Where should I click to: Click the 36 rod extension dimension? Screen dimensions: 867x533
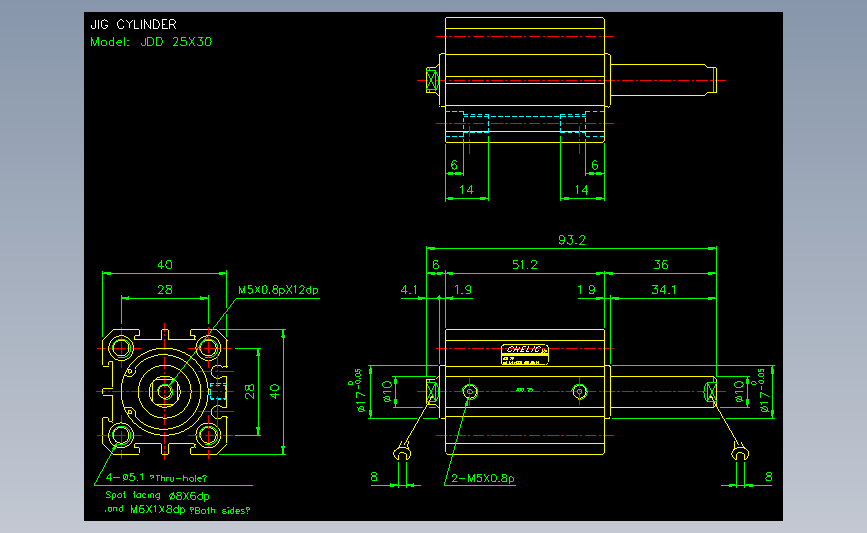pos(661,265)
